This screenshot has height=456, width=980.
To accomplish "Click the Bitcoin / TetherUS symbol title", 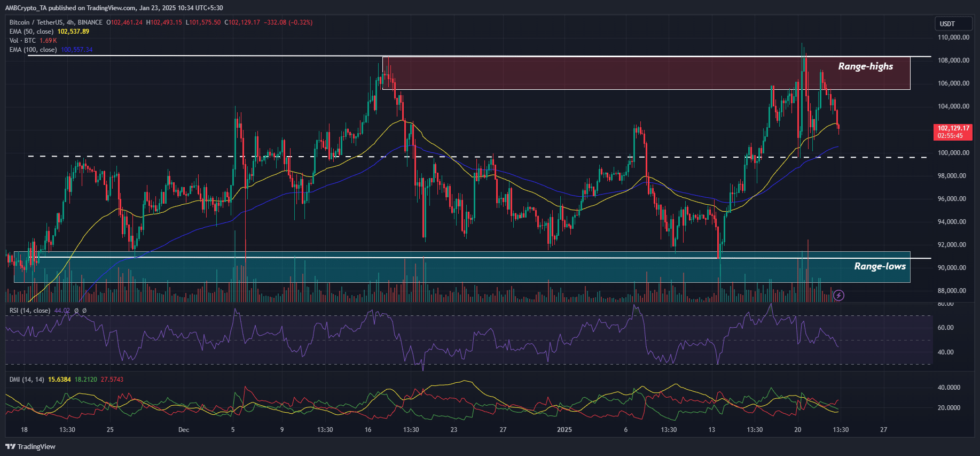I will click(36, 22).
